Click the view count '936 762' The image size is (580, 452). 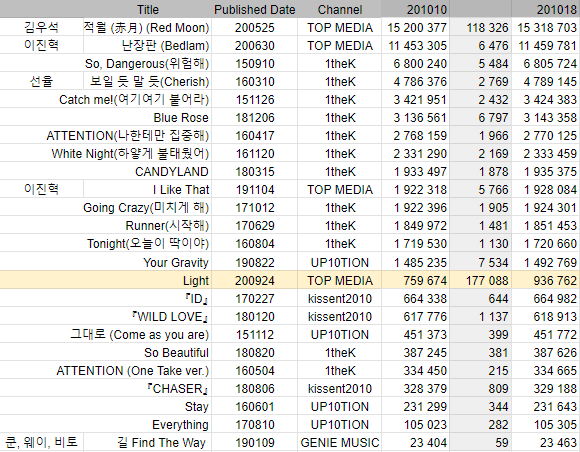click(555, 281)
